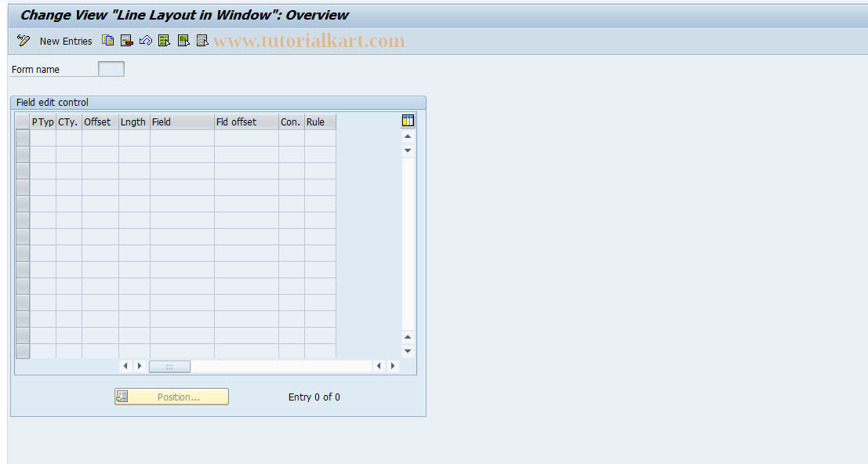The height and width of the screenshot is (464, 868).
Task: Click the Position... button
Action: coord(172,397)
